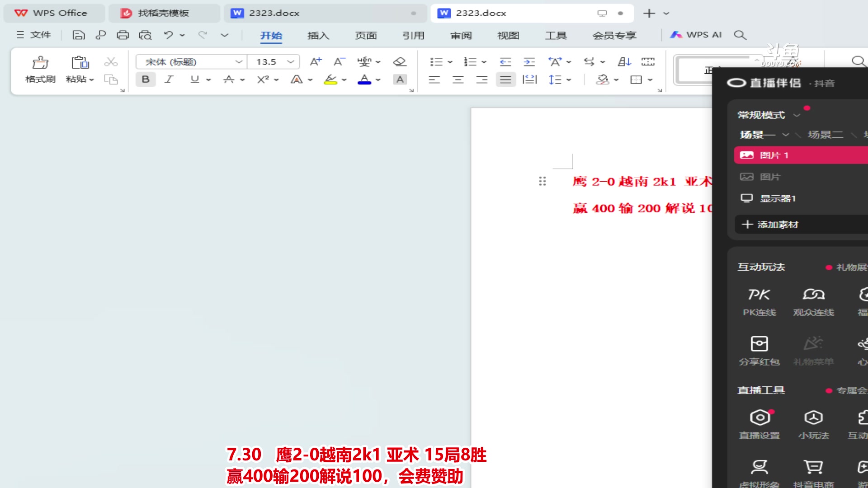The image size is (868, 488).
Task: Click distributed alignment icon
Action: click(x=529, y=80)
